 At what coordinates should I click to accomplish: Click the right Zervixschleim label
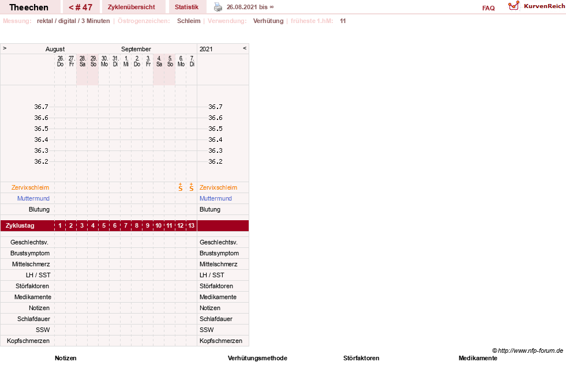pyautogui.click(x=219, y=187)
